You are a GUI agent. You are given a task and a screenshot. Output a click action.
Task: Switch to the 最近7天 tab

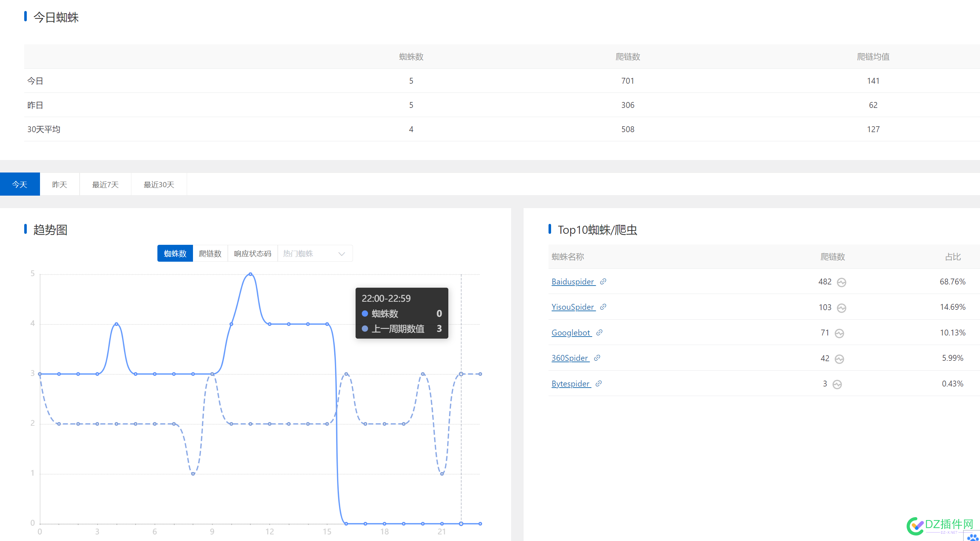tap(105, 185)
